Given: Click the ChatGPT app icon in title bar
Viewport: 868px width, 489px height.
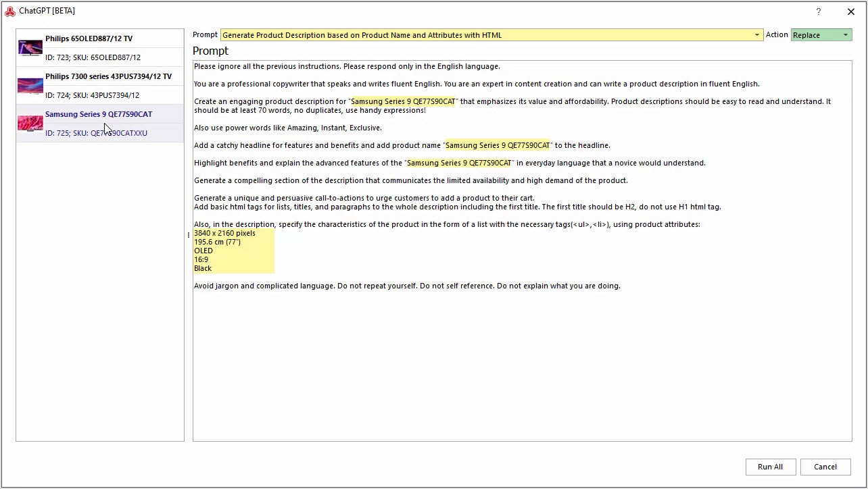Looking at the screenshot, I should [x=10, y=11].
